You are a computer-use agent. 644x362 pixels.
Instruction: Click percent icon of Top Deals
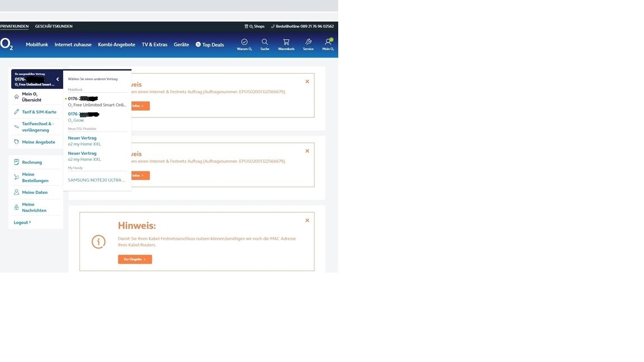[198, 44]
